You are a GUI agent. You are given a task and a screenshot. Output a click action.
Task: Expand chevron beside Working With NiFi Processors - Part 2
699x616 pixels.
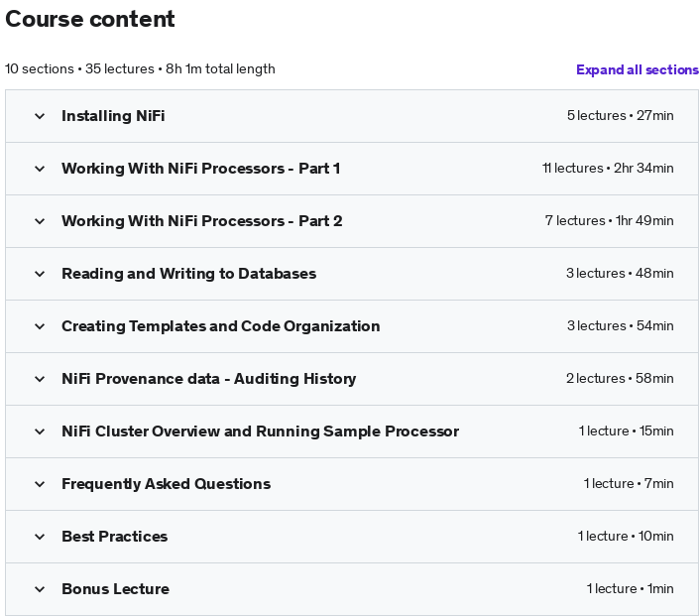[40, 221]
